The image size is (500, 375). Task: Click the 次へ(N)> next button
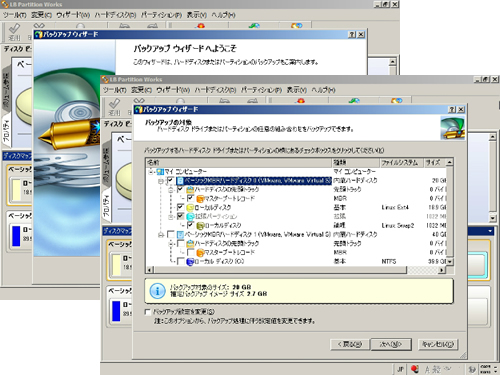pyautogui.click(x=391, y=344)
